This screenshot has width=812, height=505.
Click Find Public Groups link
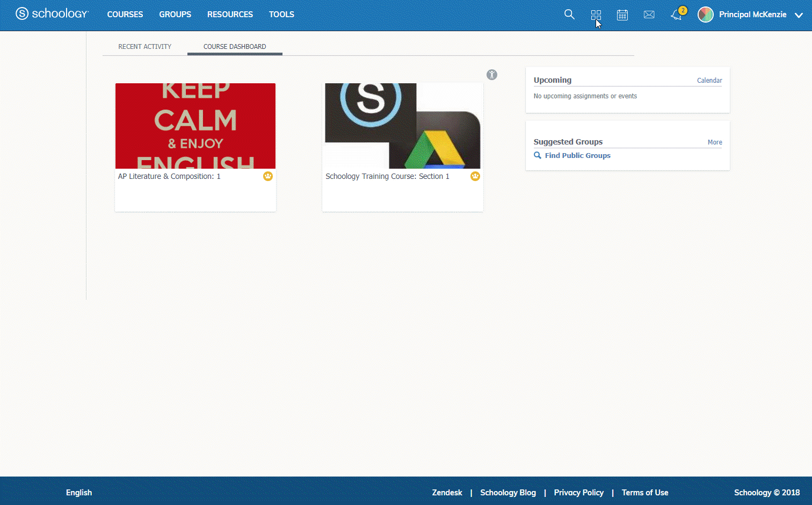[x=577, y=155]
